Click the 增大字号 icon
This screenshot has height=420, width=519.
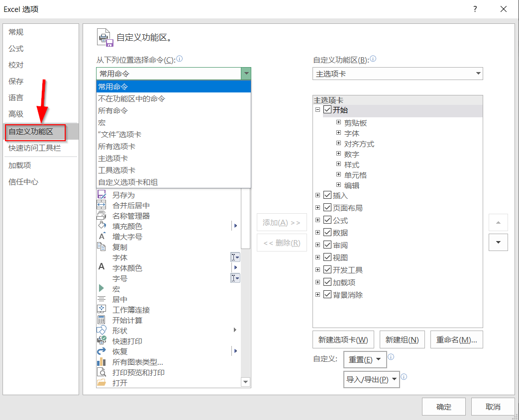pos(102,237)
